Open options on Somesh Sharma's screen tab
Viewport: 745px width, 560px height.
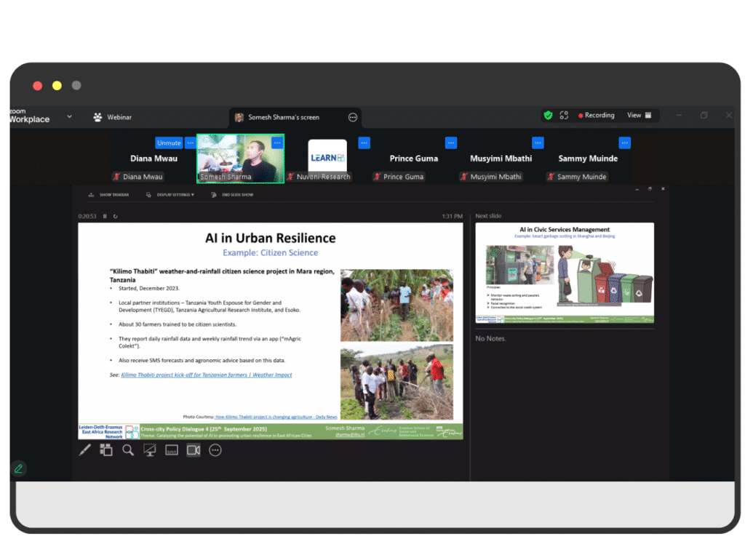pyautogui.click(x=353, y=117)
